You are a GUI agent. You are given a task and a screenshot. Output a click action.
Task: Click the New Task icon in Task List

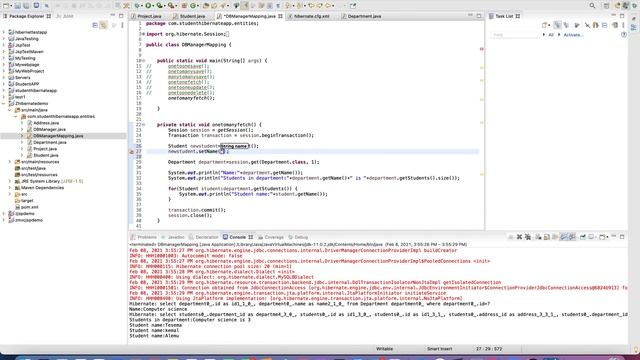pos(544,25)
